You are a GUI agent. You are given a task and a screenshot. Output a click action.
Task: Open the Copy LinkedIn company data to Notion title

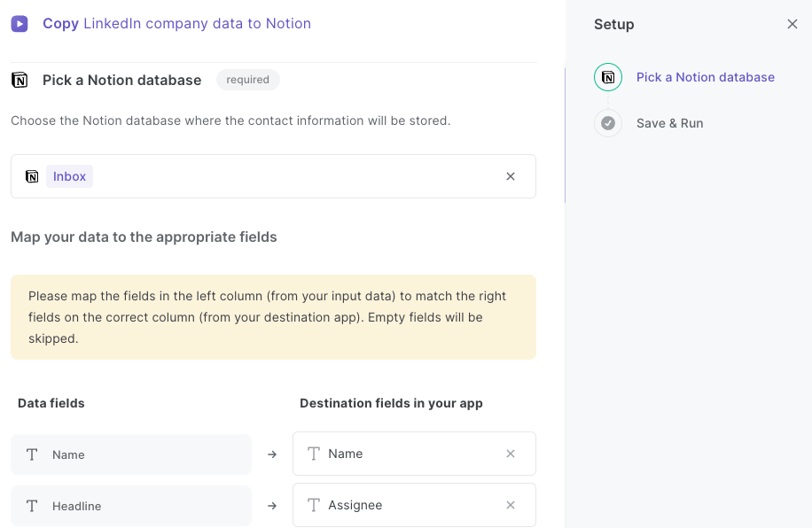pos(176,24)
